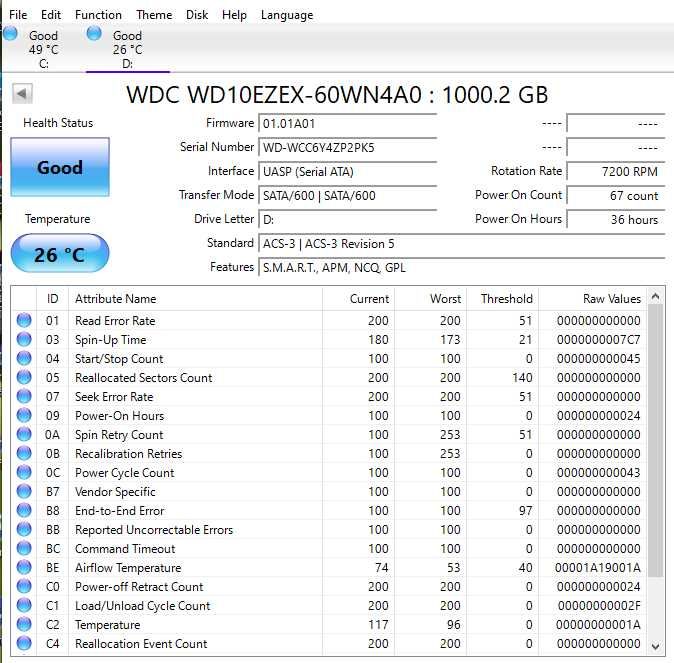Click the Rotation Rate 7200 RPM field

(x=616, y=172)
